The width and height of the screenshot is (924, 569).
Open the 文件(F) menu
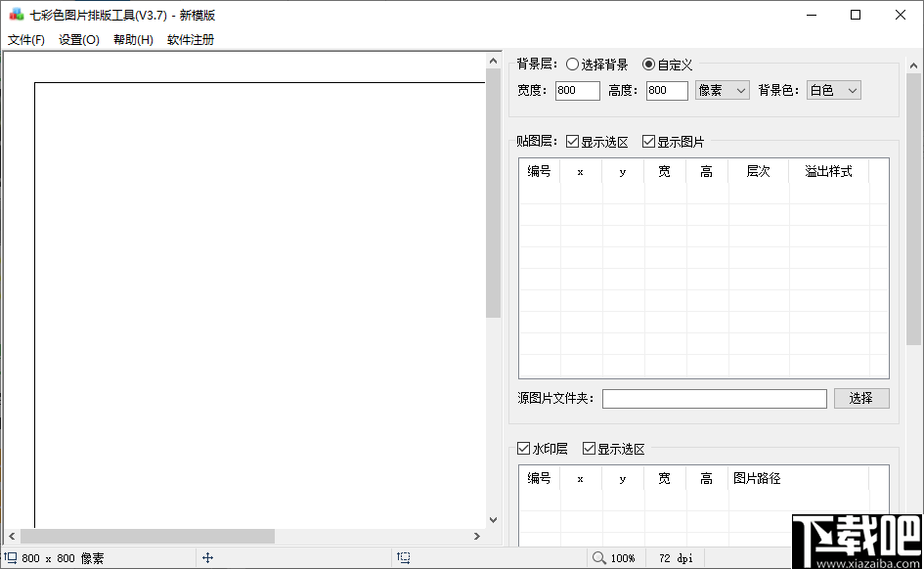point(26,39)
